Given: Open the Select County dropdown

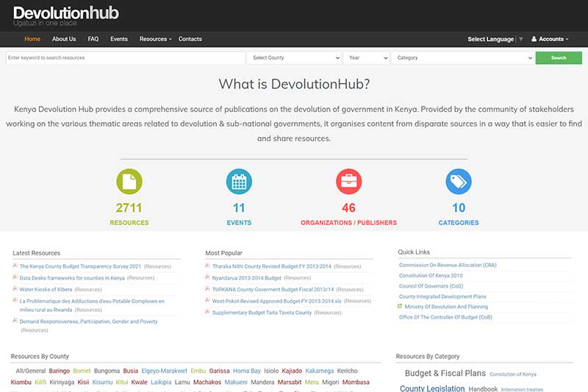Looking at the screenshot, I should point(295,58).
